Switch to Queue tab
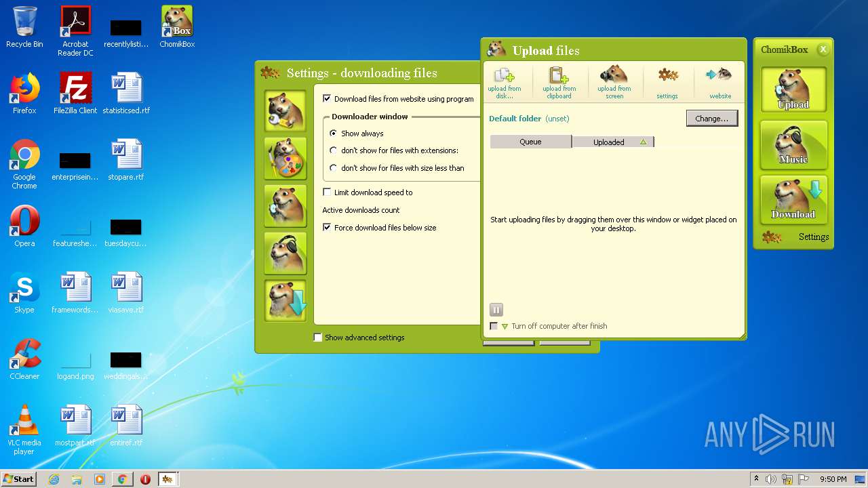 pyautogui.click(x=530, y=142)
